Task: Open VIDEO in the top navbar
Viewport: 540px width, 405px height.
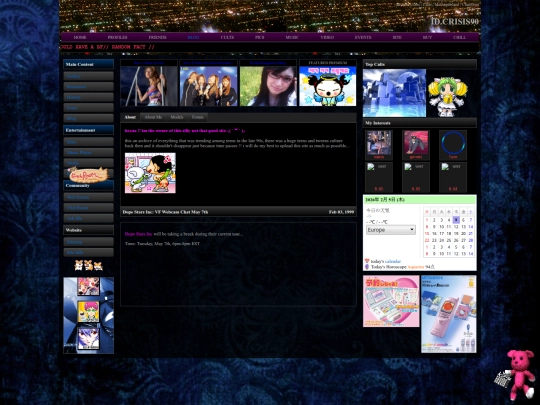Action: click(x=327, y=37)
